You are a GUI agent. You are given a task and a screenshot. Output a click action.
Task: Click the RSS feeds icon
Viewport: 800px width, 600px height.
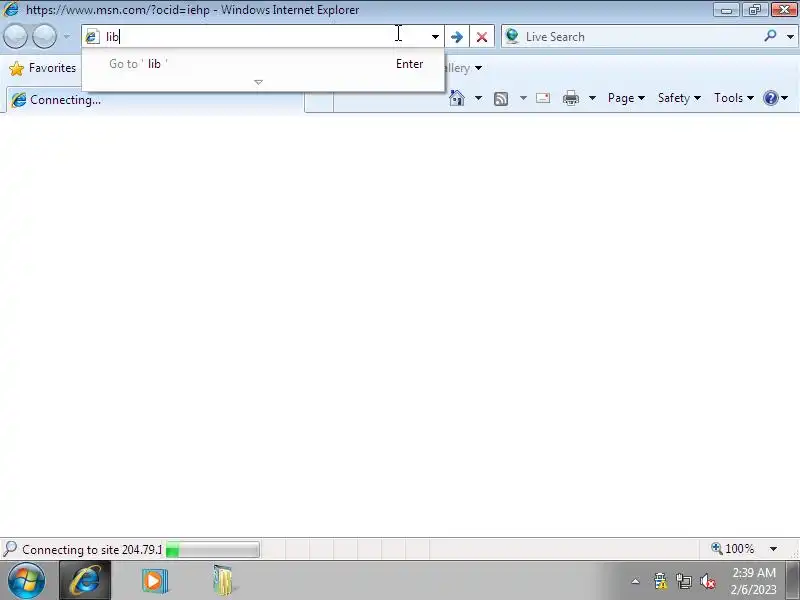click(x=501, y=98)
